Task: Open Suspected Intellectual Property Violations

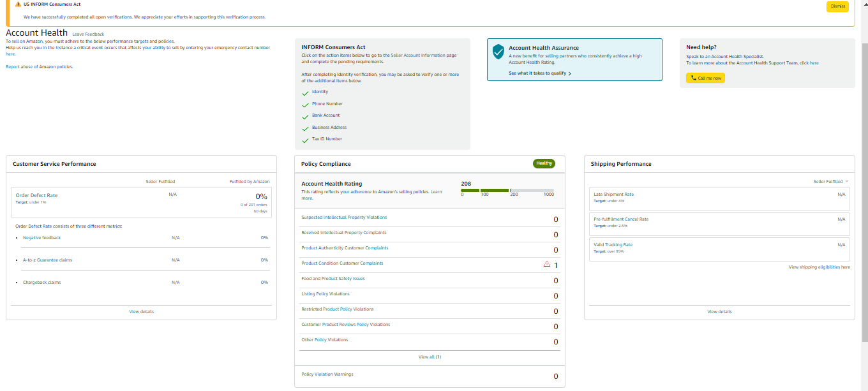Action: (x=344, y=218)
